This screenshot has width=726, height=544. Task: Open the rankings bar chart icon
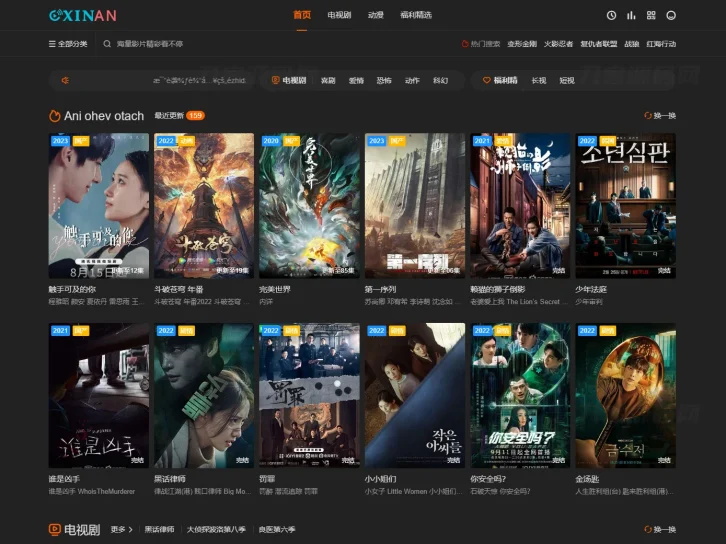pyautogui.click(x=631, y=15)
